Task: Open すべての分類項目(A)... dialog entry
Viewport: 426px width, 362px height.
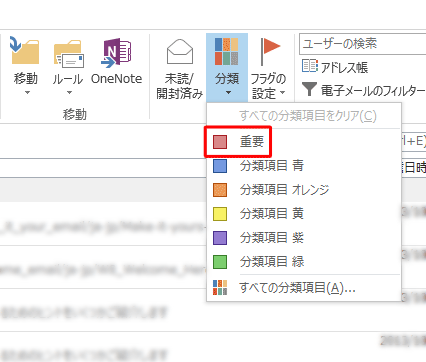Action: pos(304,287)
